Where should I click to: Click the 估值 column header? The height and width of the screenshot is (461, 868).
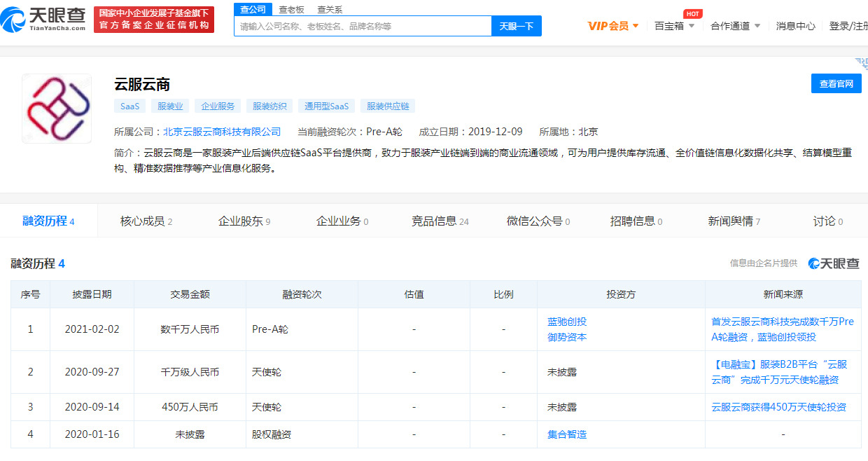point(414,294)
